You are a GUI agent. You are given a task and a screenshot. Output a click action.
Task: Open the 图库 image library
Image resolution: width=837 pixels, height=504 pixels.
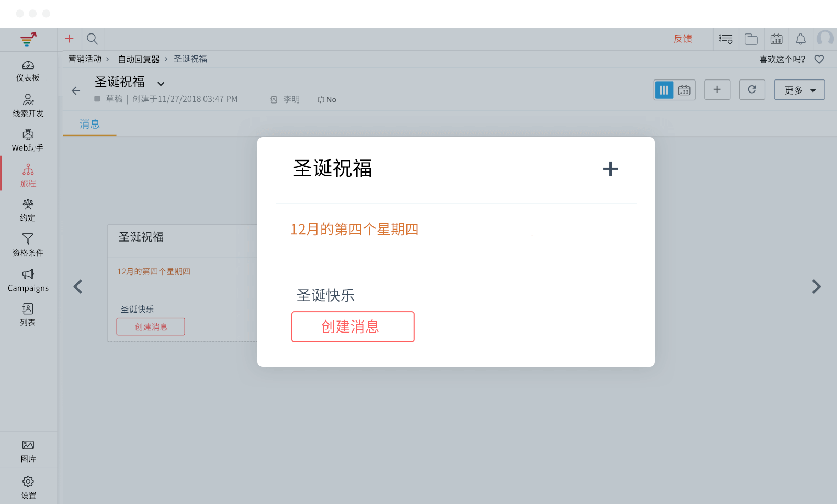coord(28,451)
